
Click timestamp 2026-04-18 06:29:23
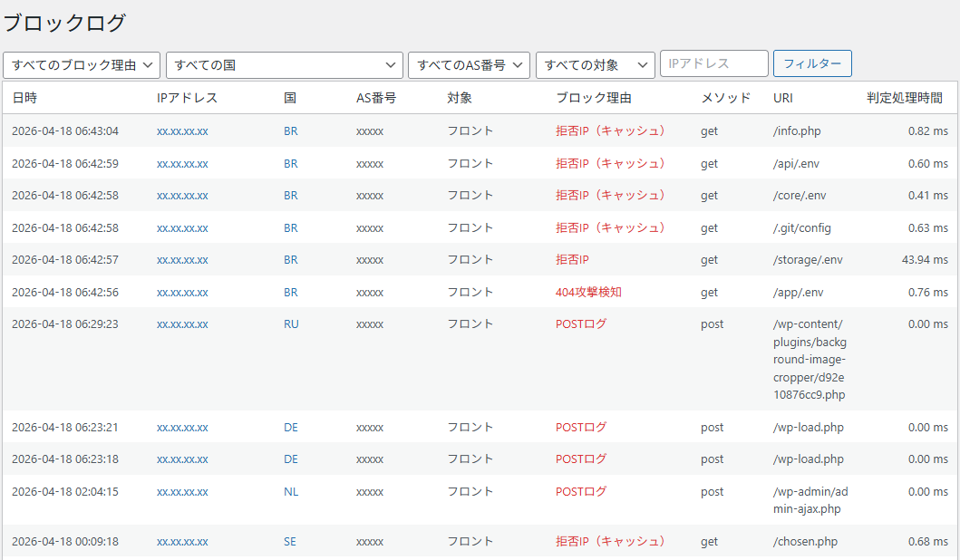click(x=65, y=323)
